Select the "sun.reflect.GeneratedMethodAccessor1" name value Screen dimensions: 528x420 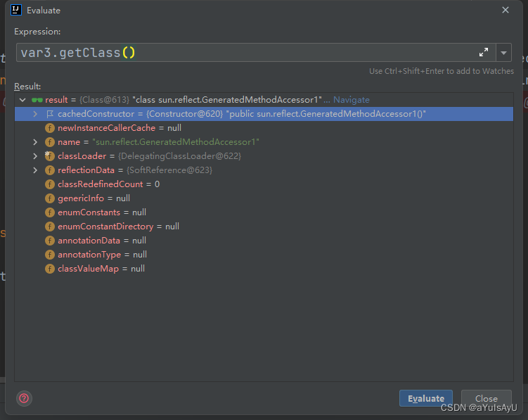pos(176,142)
